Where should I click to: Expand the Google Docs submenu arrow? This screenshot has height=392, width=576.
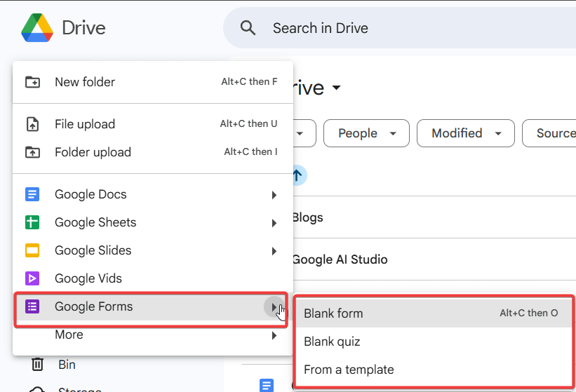coord(274,195)
